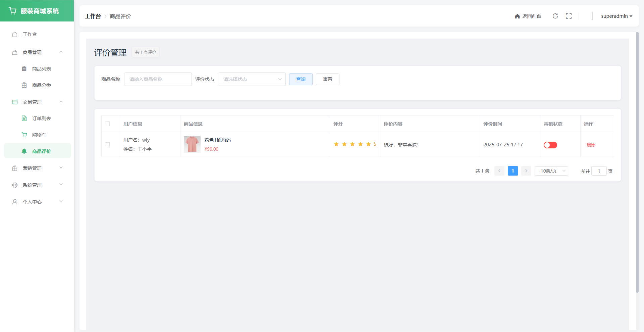Screen dimensions: 644x332
Task: Click the 查询 search button
Action: tap(301, 79)
